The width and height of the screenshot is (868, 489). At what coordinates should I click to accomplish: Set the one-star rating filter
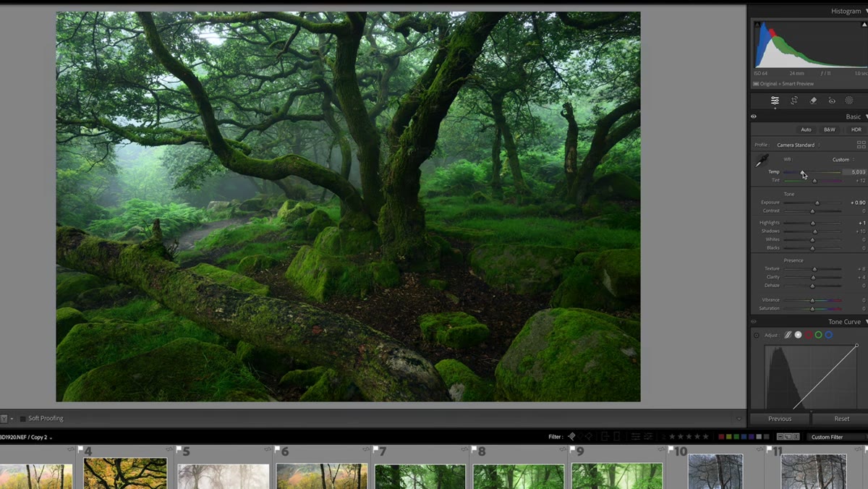(671, 436)
